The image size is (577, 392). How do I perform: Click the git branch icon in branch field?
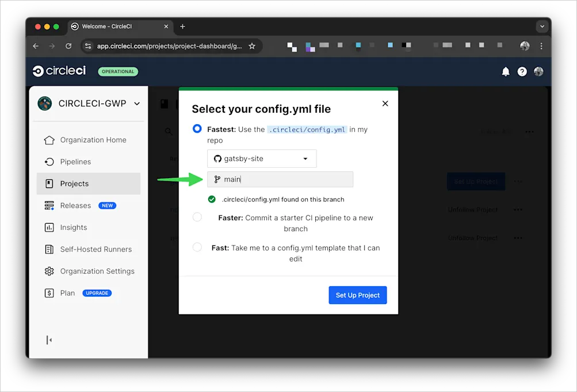(x=217, y=179)
